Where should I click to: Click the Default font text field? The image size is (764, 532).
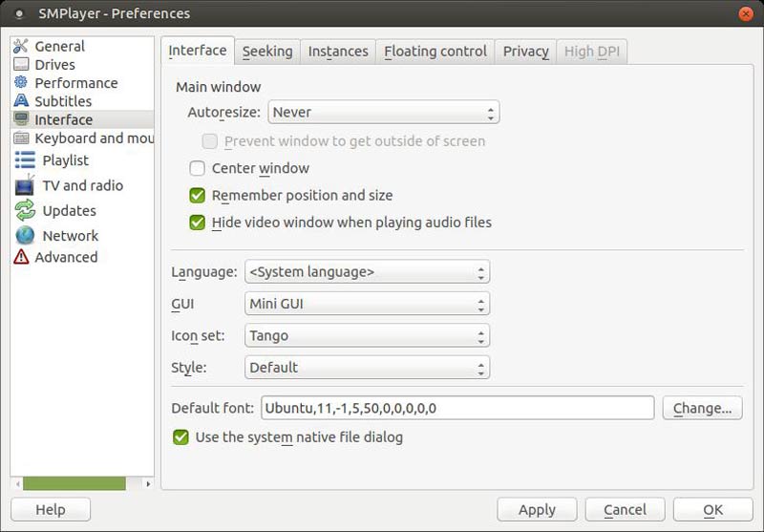[457, 408]
